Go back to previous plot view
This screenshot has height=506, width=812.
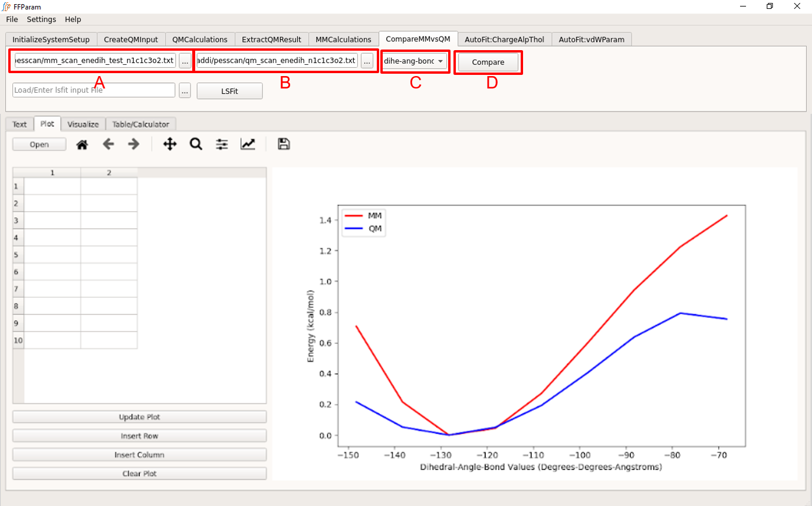click(108, 144)
